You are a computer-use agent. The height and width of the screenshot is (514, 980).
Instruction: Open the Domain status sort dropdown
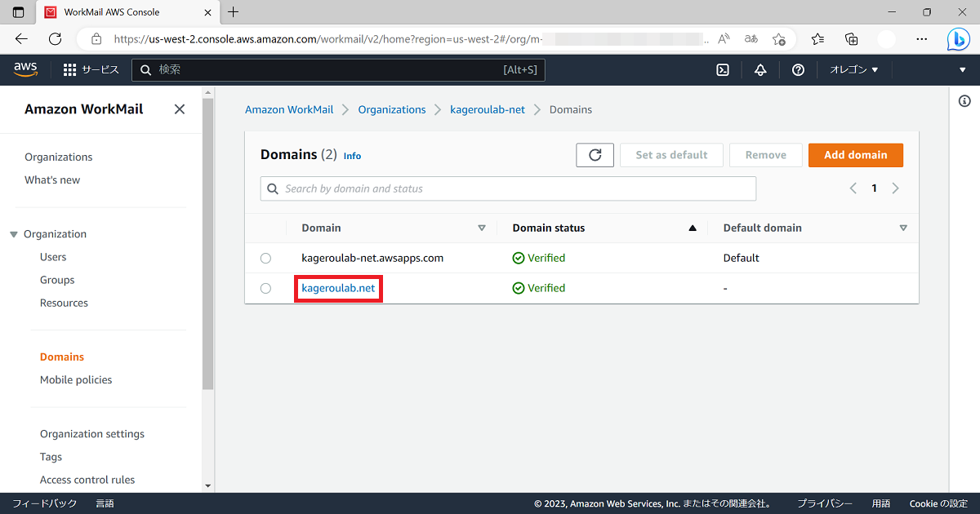point(692,228)
